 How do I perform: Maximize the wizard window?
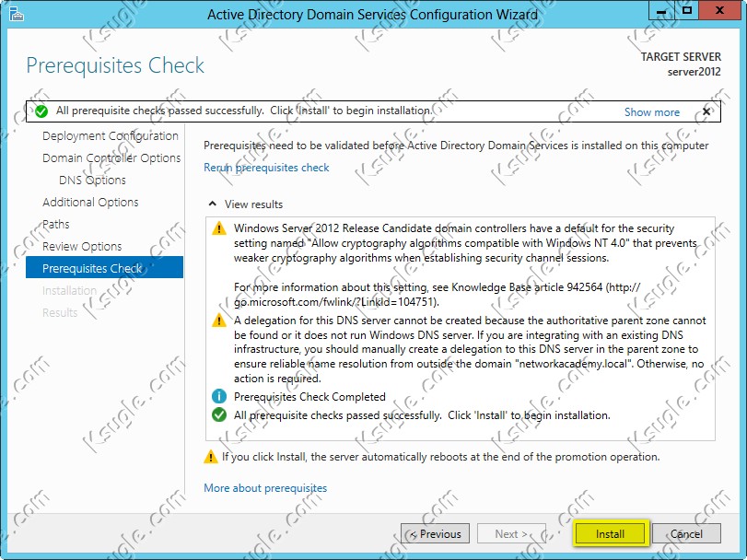[x=686, y=10]
